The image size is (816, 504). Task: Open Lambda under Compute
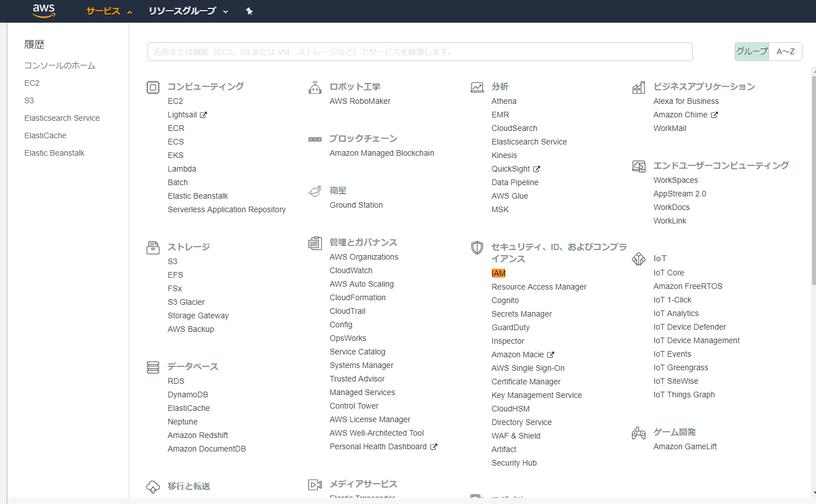click(x=182, y=169)
